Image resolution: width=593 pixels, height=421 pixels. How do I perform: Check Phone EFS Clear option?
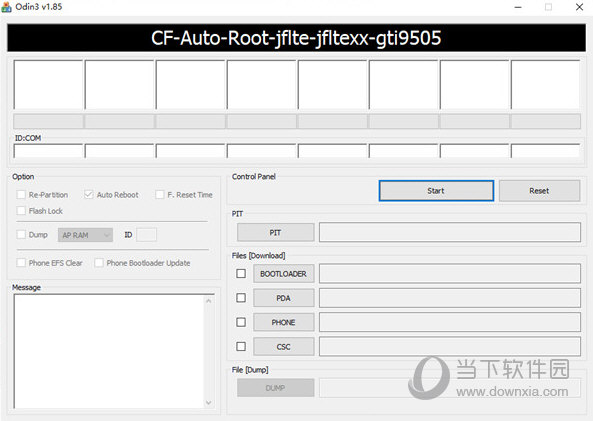(21, 263)
